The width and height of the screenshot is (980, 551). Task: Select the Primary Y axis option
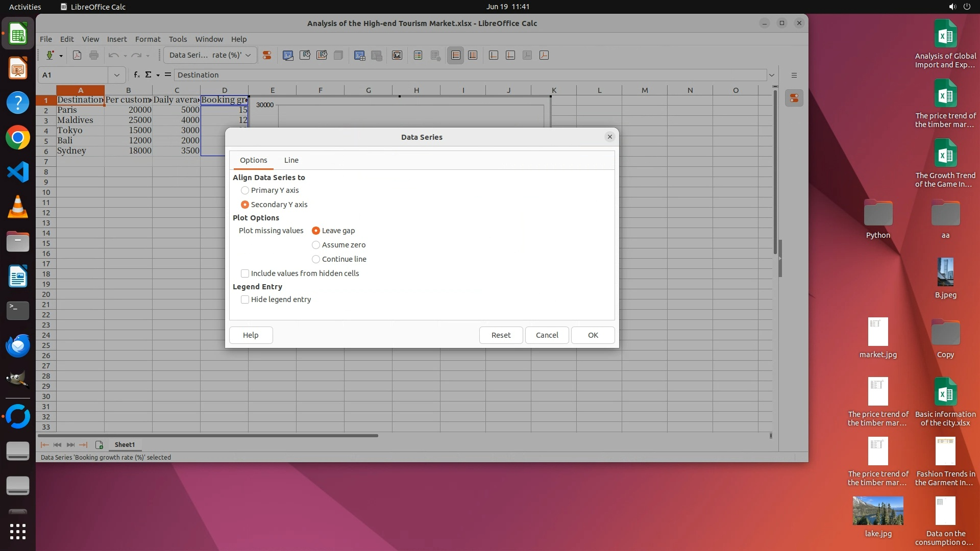click(x=245, y=190)
